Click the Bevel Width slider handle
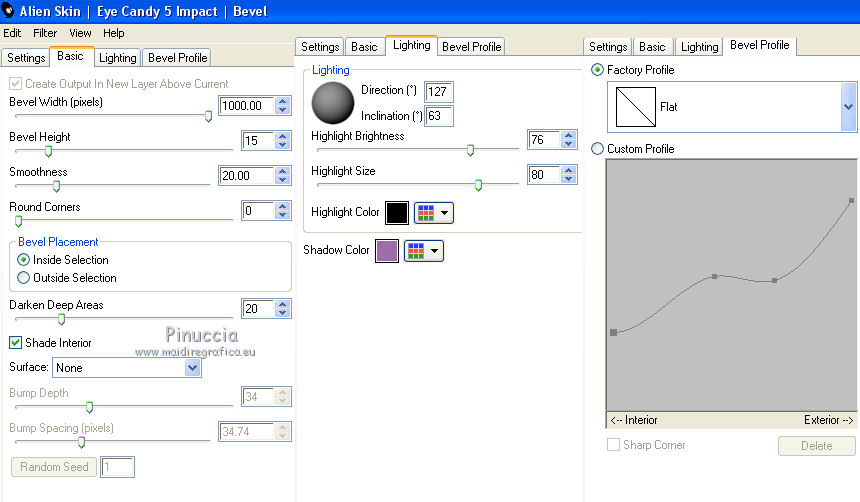860x502 pixels. (208, 116)
